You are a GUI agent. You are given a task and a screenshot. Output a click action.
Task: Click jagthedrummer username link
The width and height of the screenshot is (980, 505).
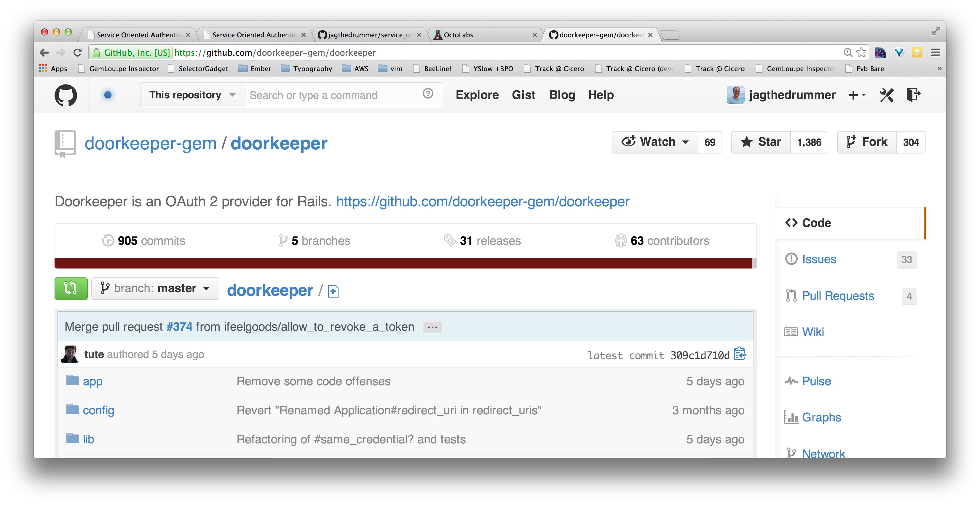click(x=792, y=95)
